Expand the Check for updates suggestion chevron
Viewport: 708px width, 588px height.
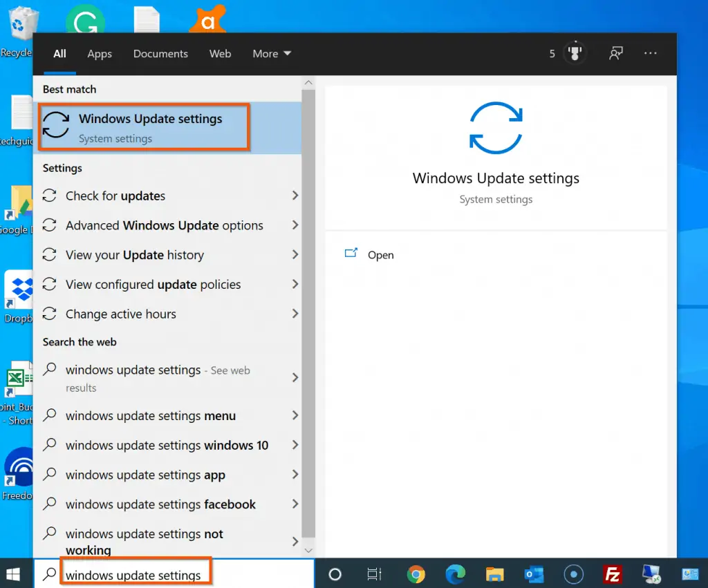tap(296, 196)
